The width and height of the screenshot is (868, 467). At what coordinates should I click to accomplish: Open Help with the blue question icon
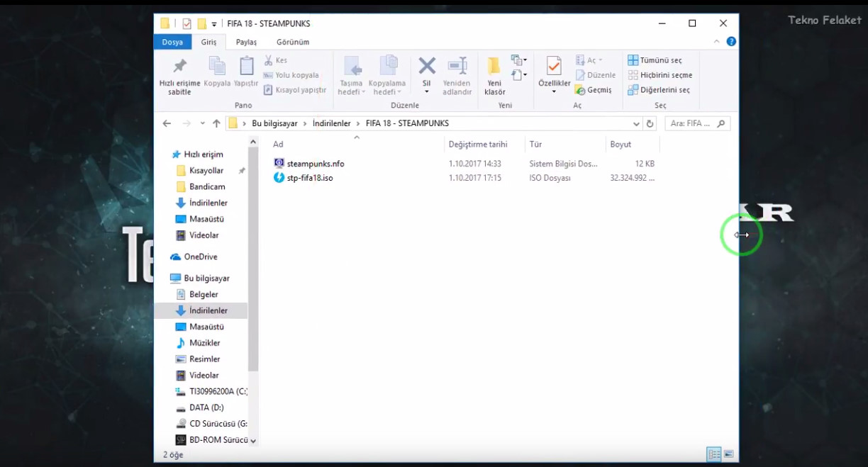(x=731, y=42)
